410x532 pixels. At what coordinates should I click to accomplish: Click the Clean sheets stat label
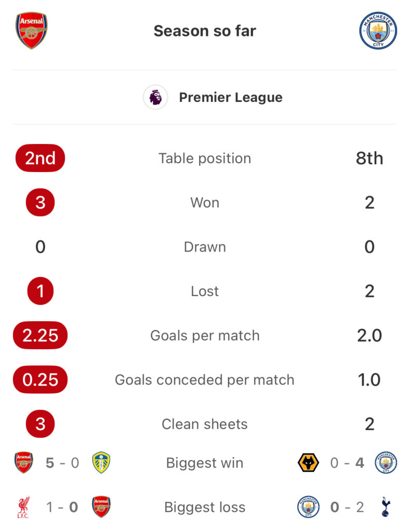tap(205, 424)
